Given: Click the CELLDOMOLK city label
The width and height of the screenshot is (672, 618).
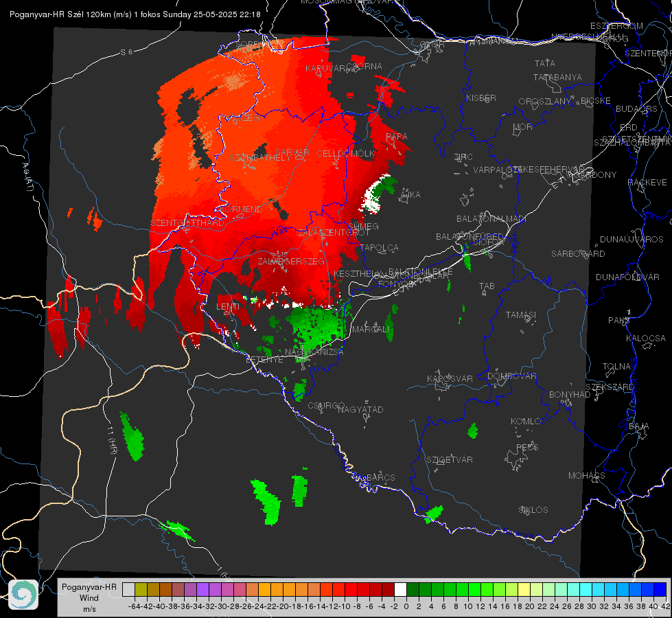Looking at the screenshot, I should pos(346,154).
